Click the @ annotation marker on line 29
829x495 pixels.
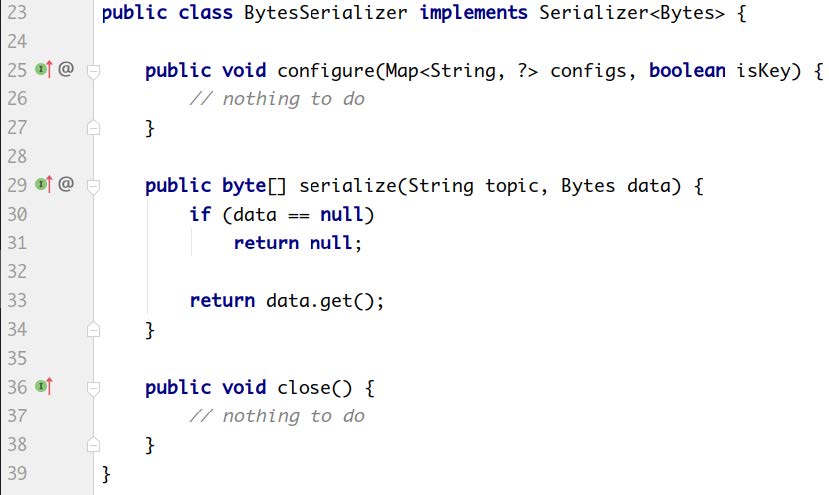click(66, 184)
